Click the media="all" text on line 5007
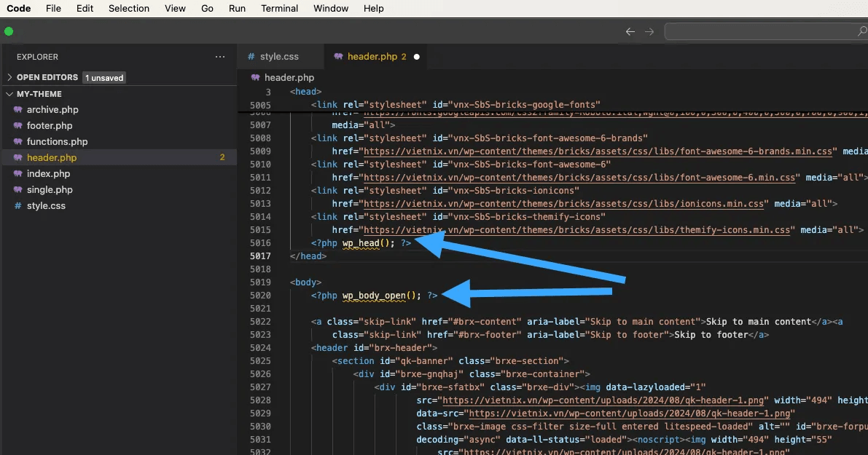Image resolution: width=868 pixels, height=455 pixels. point(363,125)
